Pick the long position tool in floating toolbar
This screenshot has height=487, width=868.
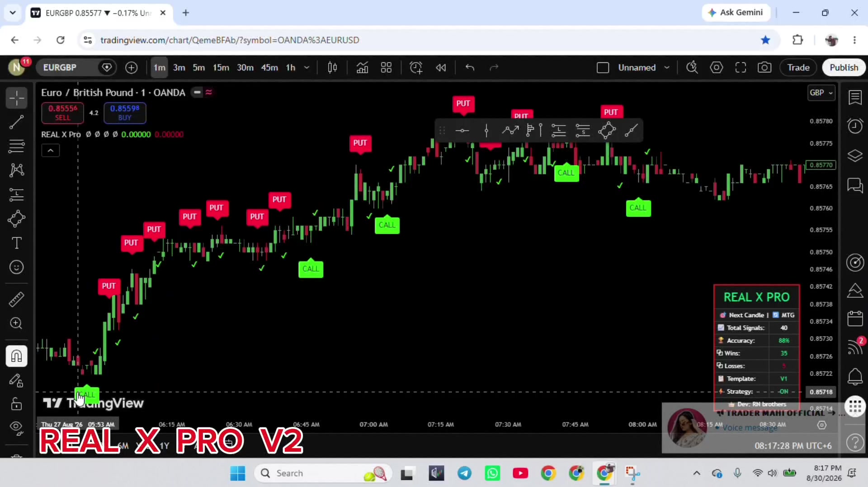point(559,131)
